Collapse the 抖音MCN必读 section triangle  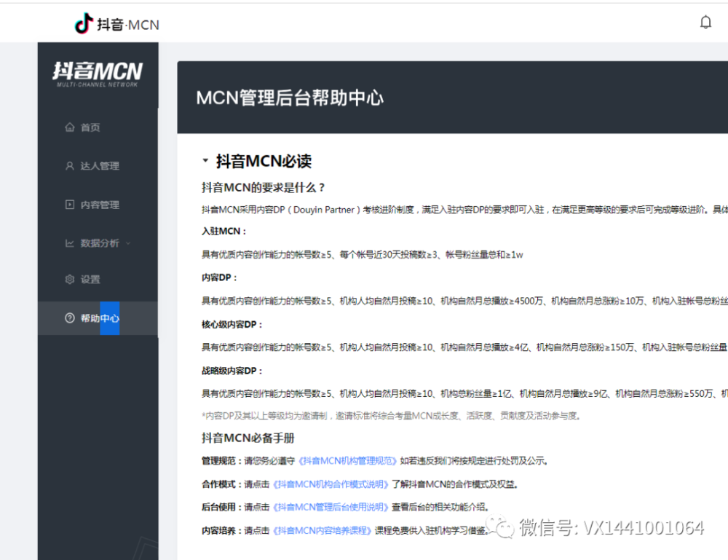click(x=205, y=161)
